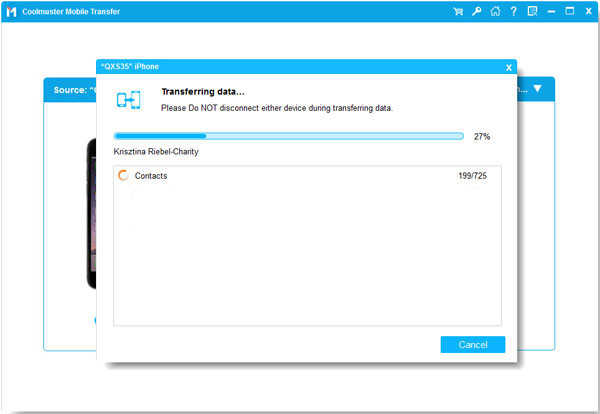Minimize the Coolmuster Mobile Transfer window
Image resolution: width=600 pixels, height=414 pixels.
pyautogui.click(x=550, y=11)
